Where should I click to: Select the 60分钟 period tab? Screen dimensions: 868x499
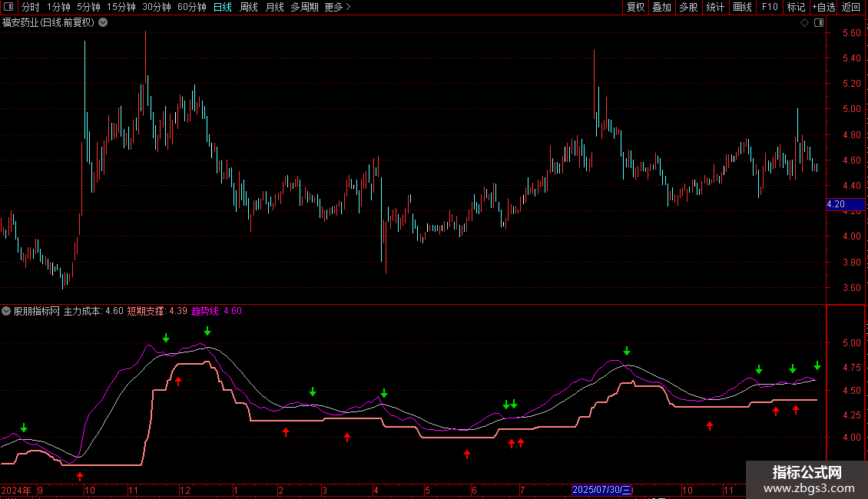pos(191,7)
